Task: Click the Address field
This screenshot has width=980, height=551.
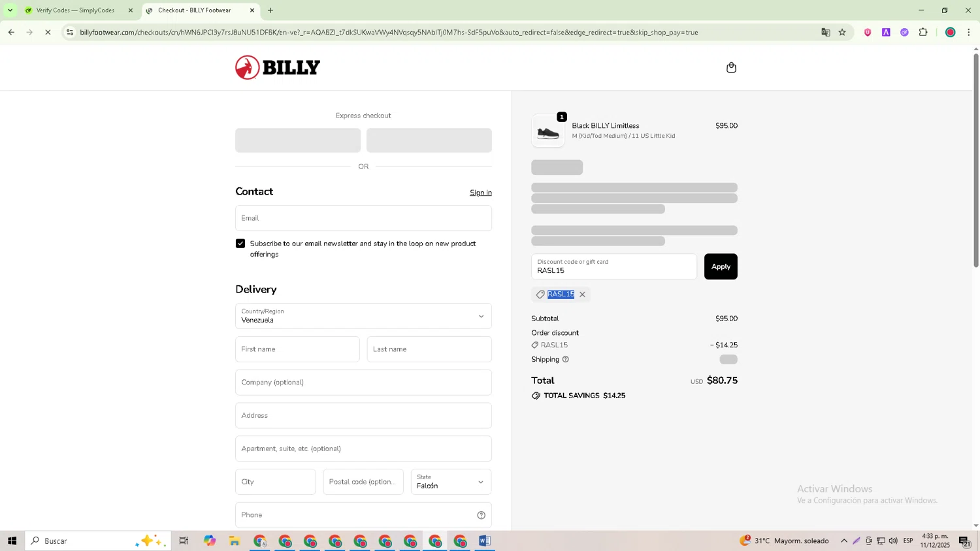Action: coord(363,416)
